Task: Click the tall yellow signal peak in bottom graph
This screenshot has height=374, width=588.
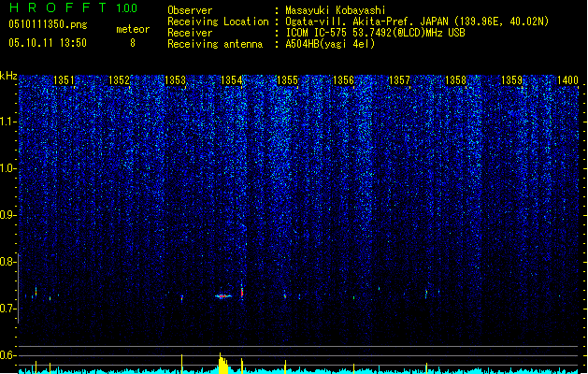Action: 222,364
